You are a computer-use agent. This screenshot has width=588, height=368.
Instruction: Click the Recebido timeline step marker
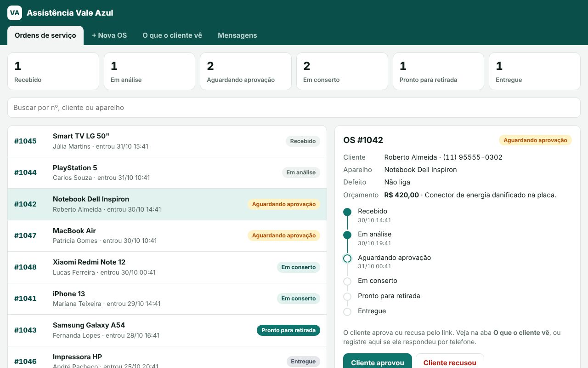[x=347, y=212]
